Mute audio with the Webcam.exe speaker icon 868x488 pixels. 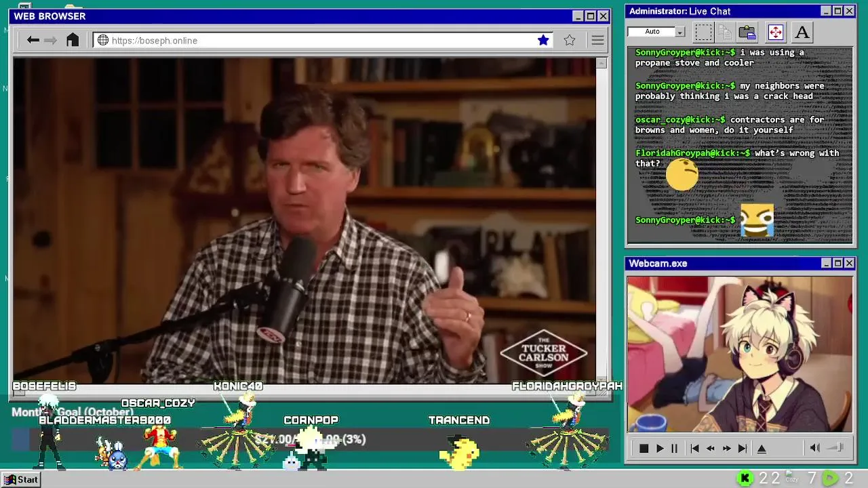click(x=814, y=447)
